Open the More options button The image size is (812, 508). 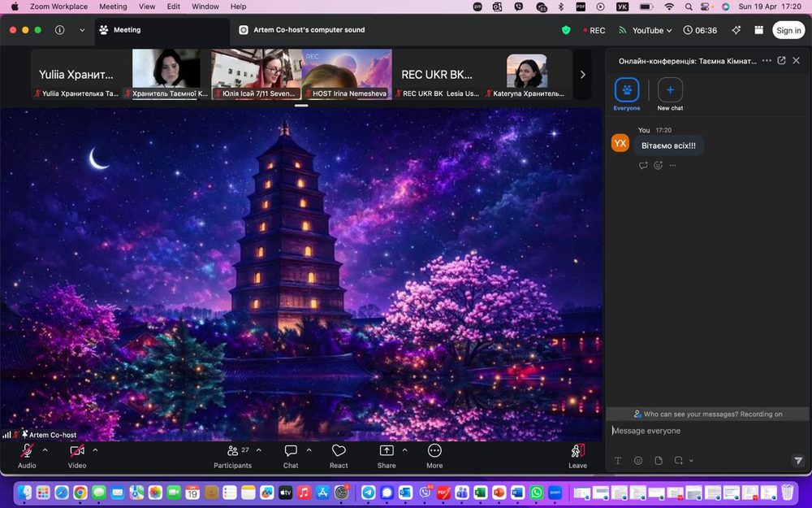coord(434,456)
